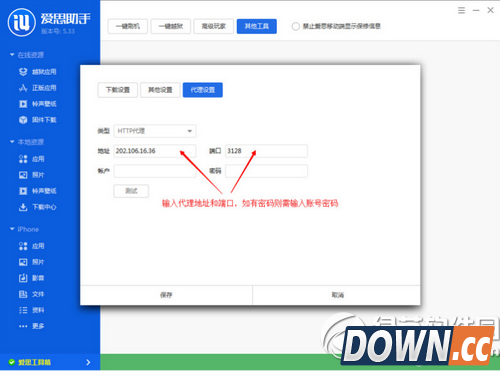
Task: Click the 测试 test button
Action: (x=131, y=191)
